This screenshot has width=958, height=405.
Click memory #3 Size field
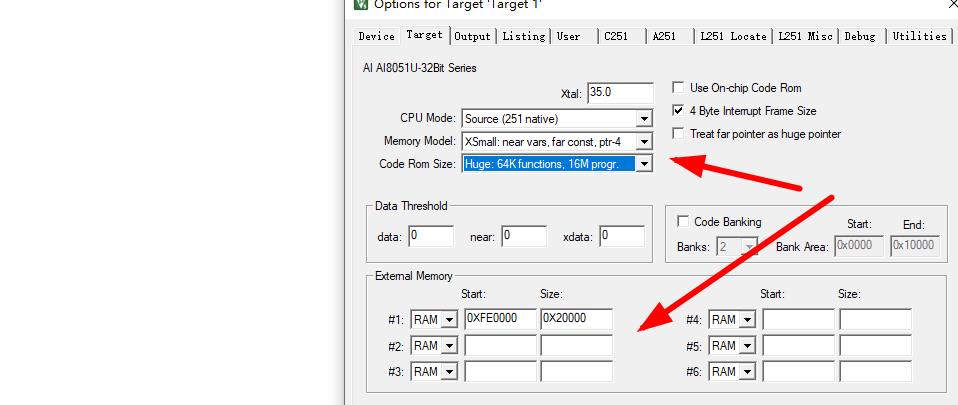pos(576,371)
